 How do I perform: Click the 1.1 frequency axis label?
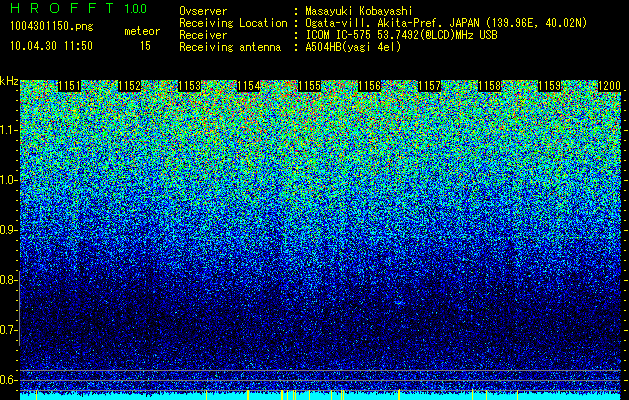[x=8, y=130]
